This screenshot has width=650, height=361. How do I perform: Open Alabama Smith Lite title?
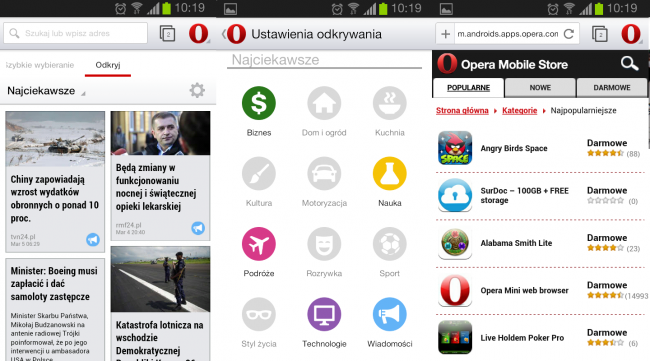[x=516, y=243]
